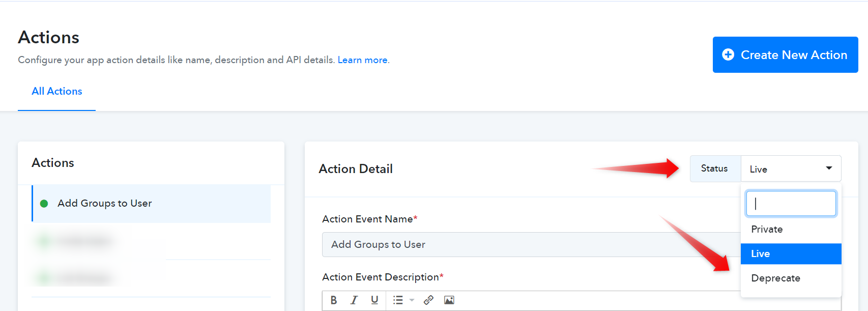Click green status dot beside Add Groups to User

pos(44,204)
